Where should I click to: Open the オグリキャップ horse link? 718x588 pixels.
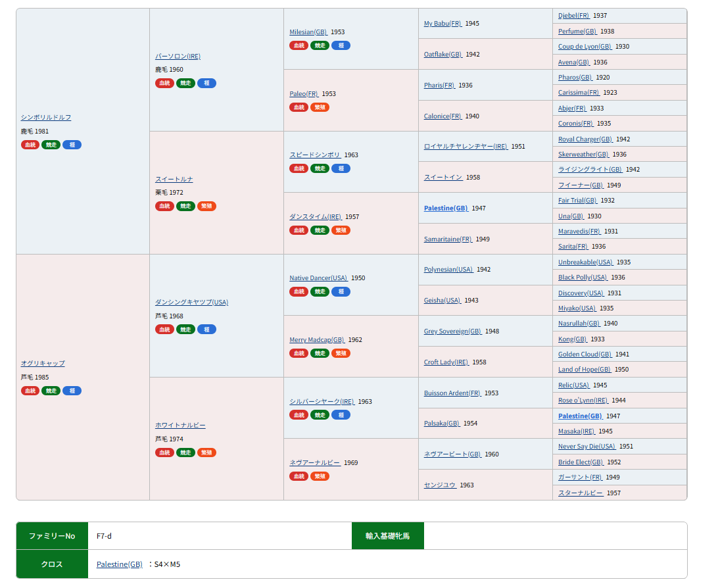pyautogui.click(x=43, y=363)
